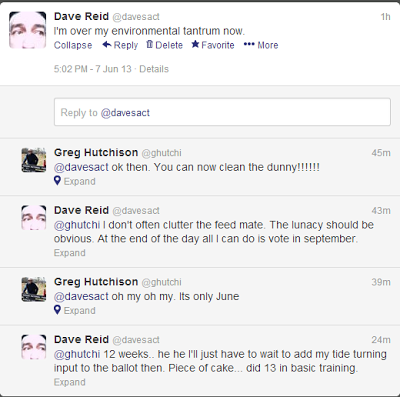
Task: Click location pin on "Its only June" tweet
Action: (57, 310)
